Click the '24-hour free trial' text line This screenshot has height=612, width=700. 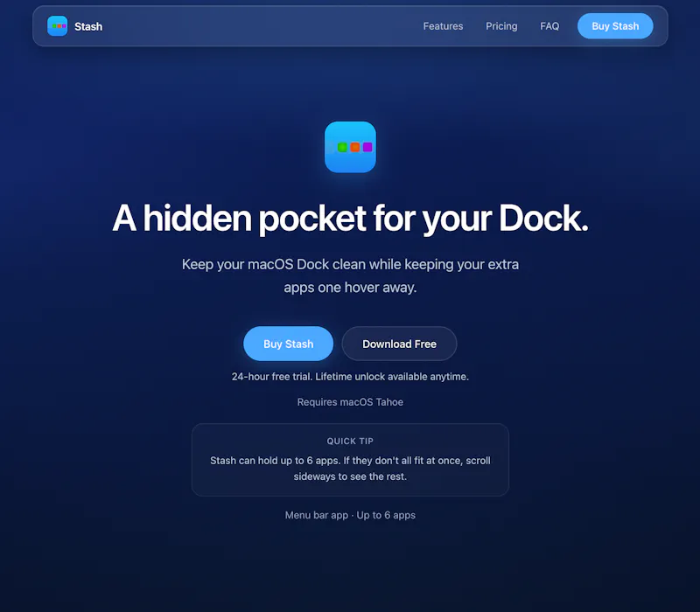point(350,377)
